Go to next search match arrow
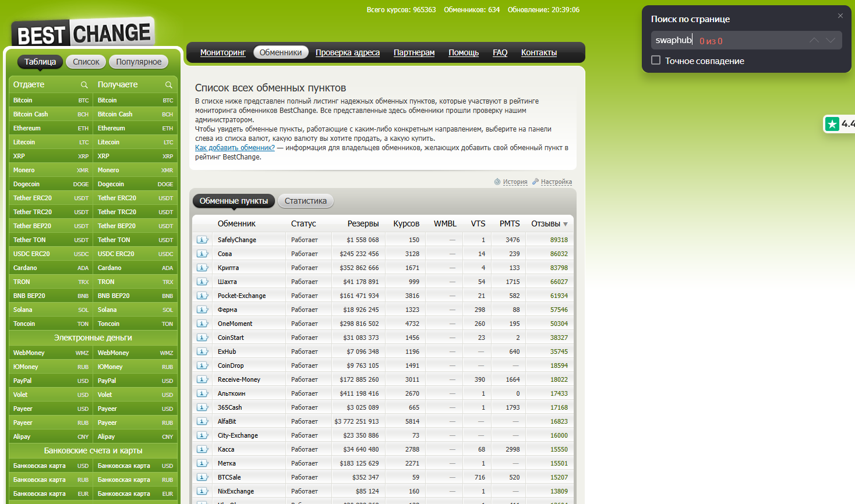This screenshot has height=504, width=855. click(831, 40)
